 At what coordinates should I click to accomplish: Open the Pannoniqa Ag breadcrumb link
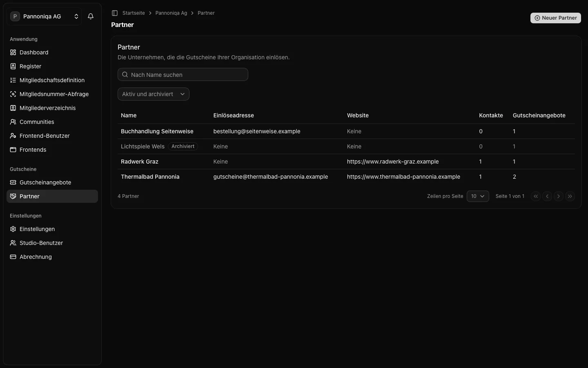tap(171, 13)
